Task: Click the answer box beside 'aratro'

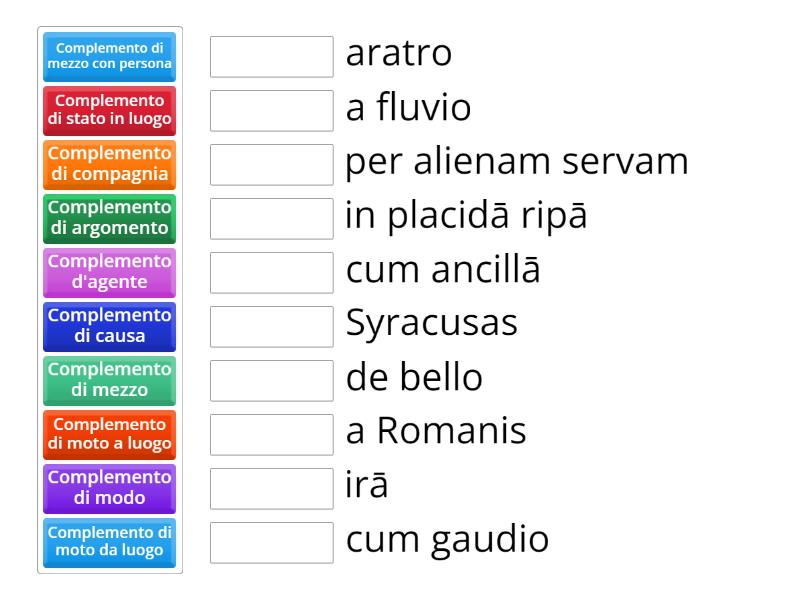Action: (271, 57)
